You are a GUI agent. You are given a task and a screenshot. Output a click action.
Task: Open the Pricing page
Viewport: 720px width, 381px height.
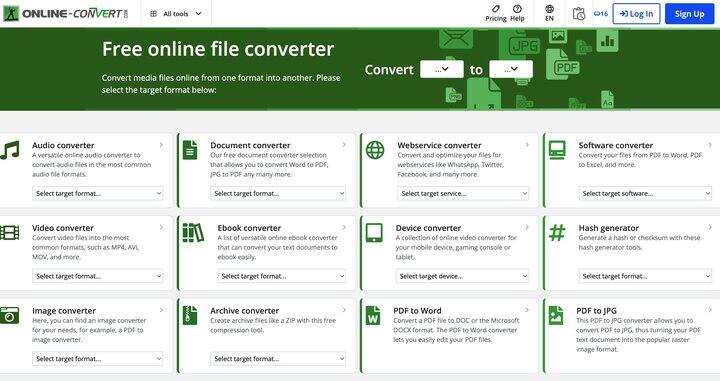point(495,13)
